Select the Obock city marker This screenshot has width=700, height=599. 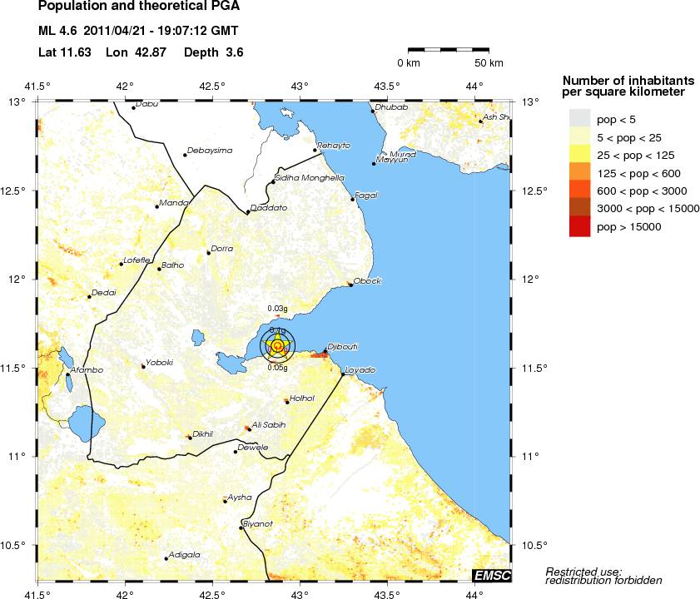(x=350, y=285)
